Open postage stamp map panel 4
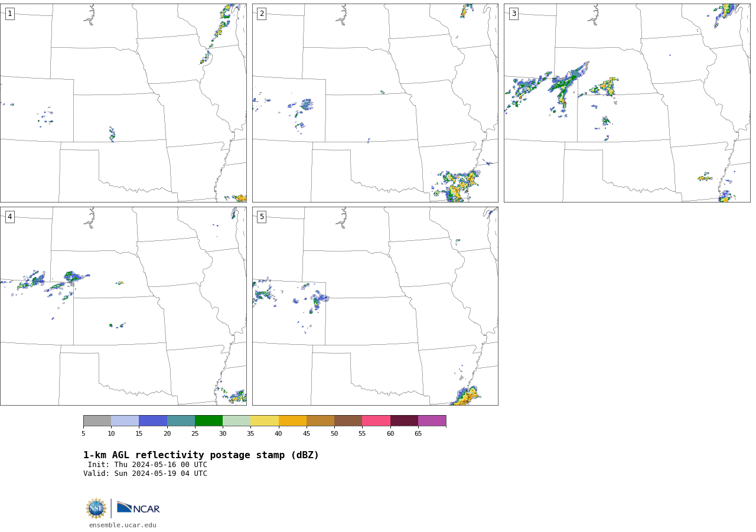 (123, 306)
